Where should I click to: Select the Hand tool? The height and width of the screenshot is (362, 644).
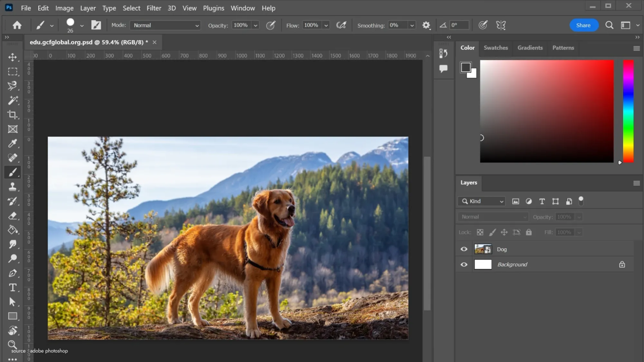(x=13, y=331)
